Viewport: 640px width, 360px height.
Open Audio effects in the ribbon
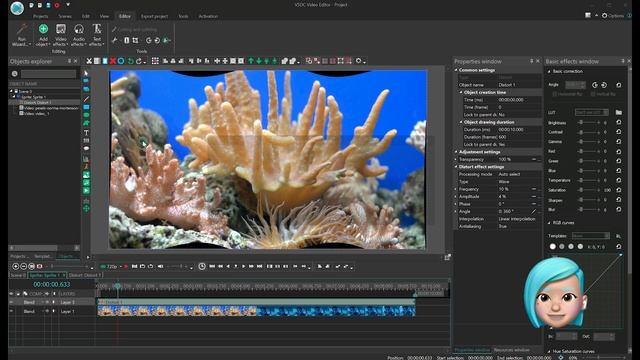(x=78, y=35)
